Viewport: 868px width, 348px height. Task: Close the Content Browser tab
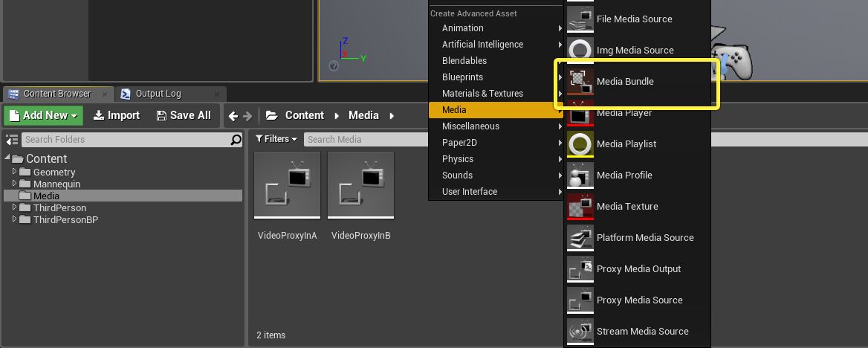[x=105, y=94]
